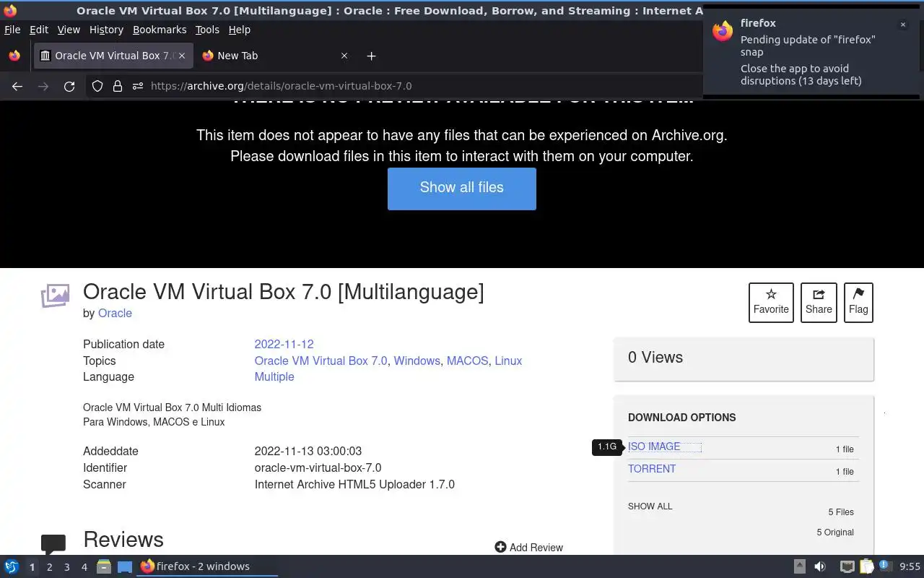Viewport: 924px width, 578px height.
Task: Dismiss the firefox snap notification
Action: tap(902, 25)
